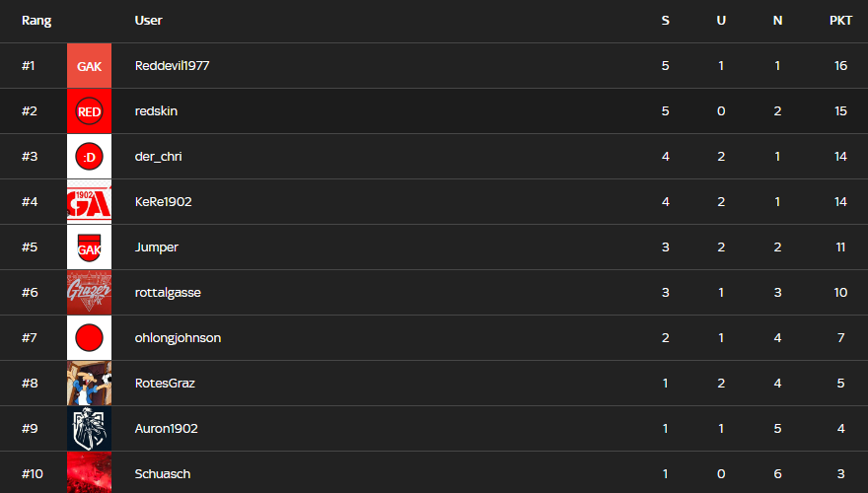Viewport: 868px width, 493px height.
Task: Open the redskin username link
Action: coord(156,111)
